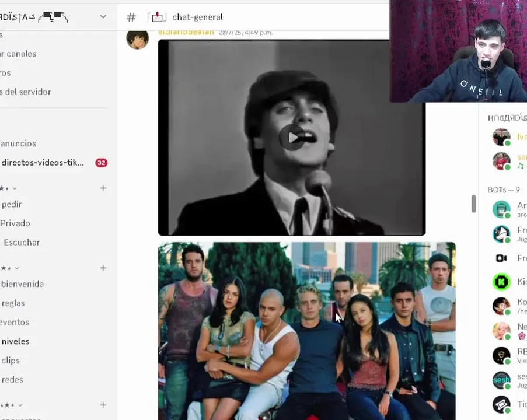Click the 'del servidor' sidebar entry
Viewport: 527px width, 420px height.
26,92
